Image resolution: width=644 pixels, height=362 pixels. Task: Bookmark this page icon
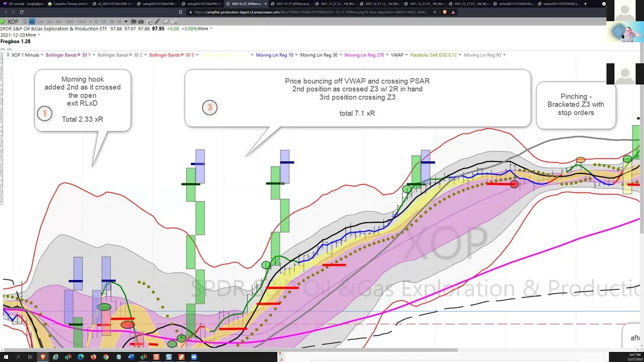point(181,12)
